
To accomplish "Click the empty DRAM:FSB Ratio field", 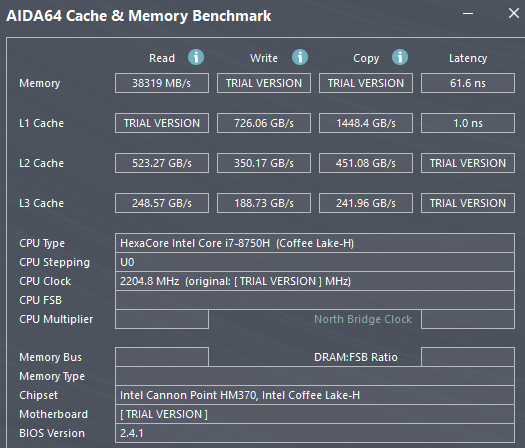I will [468, 357].
